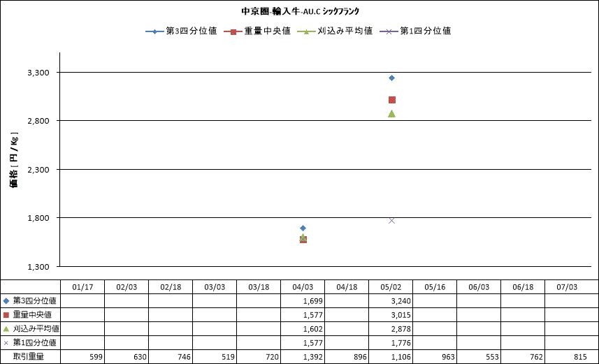Screen dimensions: 599x364
Task: Click the 取引重量 row label
Action: 29,357
